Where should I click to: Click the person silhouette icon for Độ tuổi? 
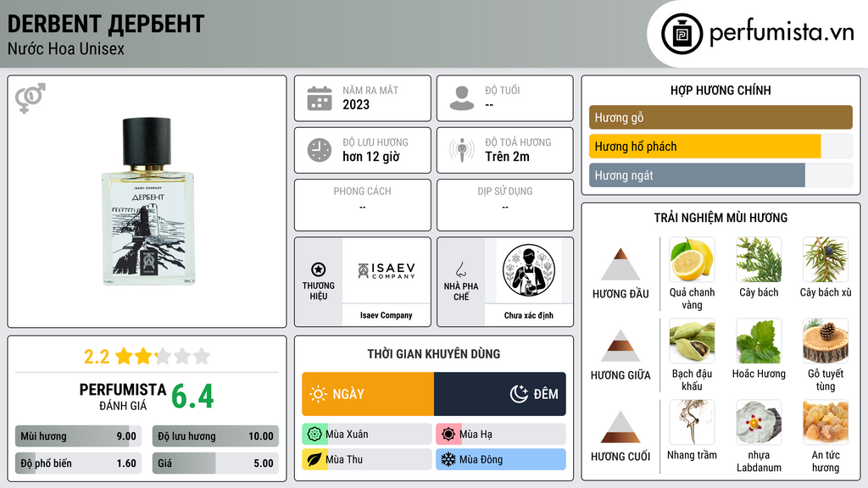[x=462, y=98]
